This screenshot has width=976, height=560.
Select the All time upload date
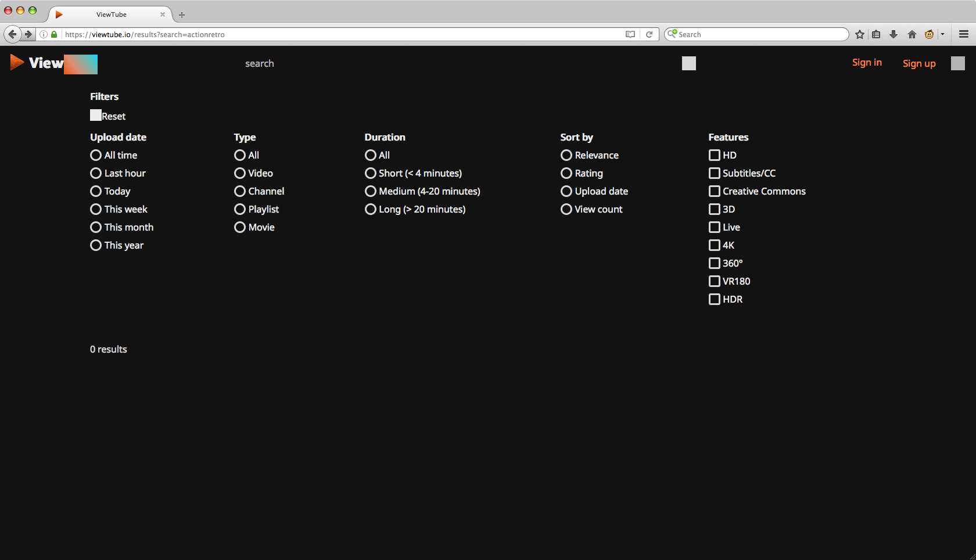[x=114, y=155]
